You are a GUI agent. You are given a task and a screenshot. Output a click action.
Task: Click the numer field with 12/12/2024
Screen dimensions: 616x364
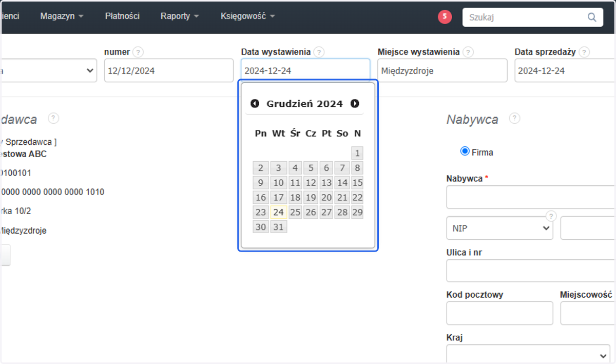tap(169, 70)
